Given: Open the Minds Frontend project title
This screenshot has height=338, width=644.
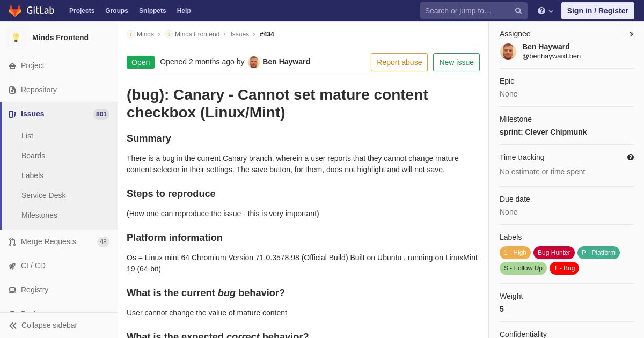Looking at the screenshot, I should click(60, 38).
